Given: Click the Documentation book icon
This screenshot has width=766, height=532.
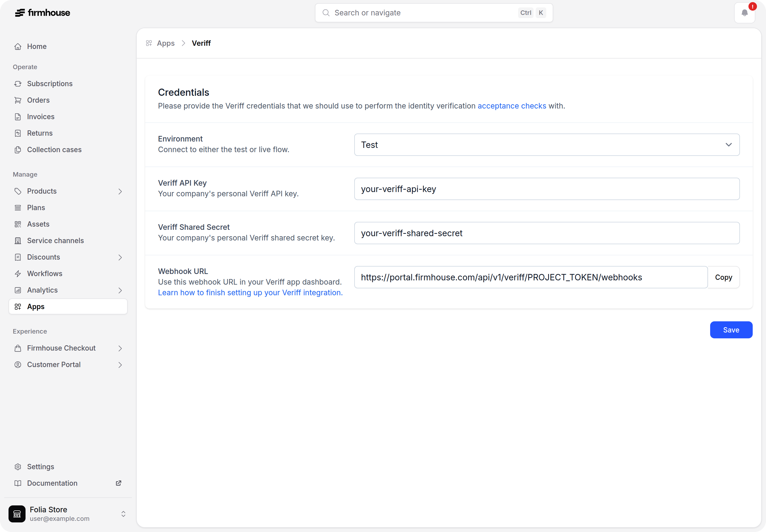Looking at the screenshot, I should [18, 483].
